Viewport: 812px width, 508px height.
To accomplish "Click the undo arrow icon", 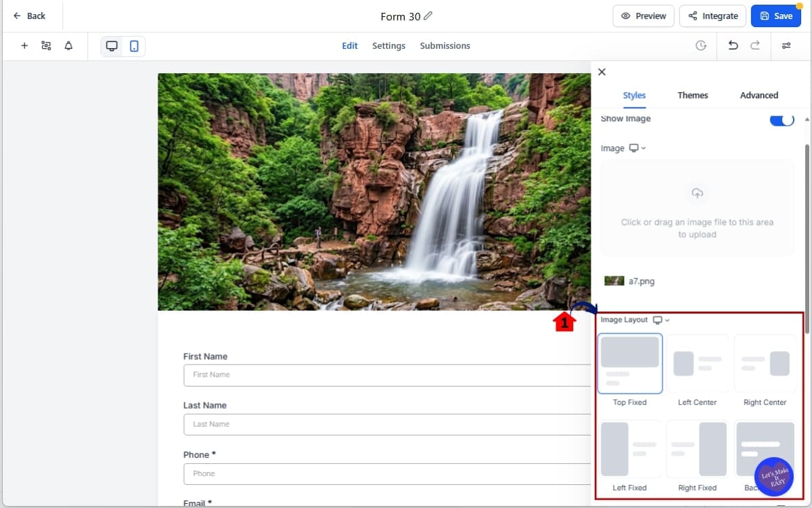I will click(x=733, y=45).
